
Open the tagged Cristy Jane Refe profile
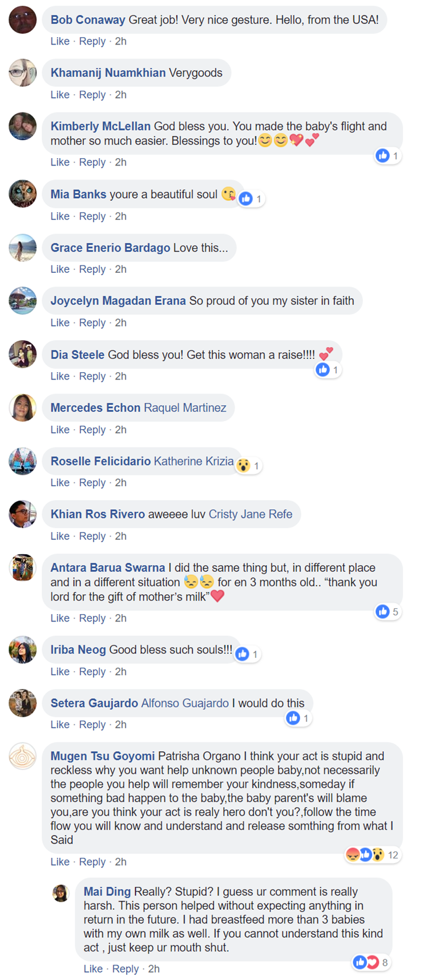pyautogui.click(x=251, y=514)
